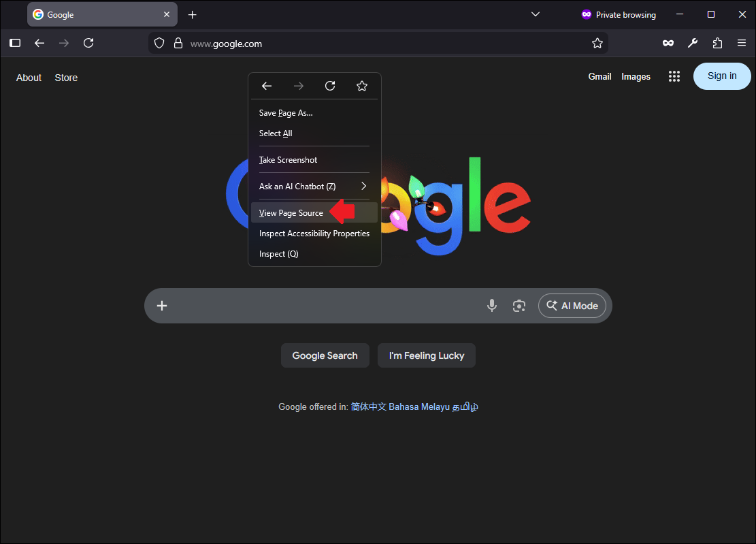The width and height of the screenshot is (756, 544).
Task: Open the list all tabs dropdown
Action: point(535,14)
